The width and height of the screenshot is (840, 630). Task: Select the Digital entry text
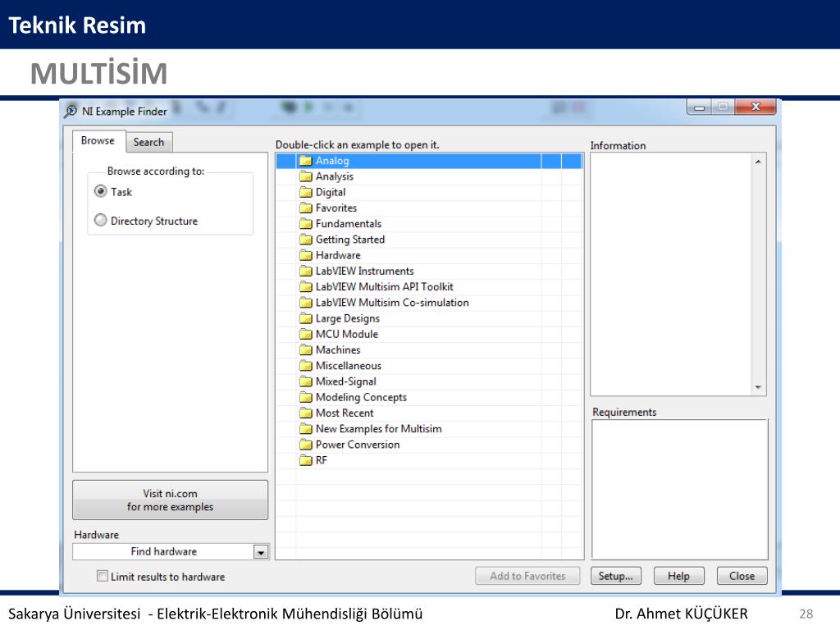331,192
